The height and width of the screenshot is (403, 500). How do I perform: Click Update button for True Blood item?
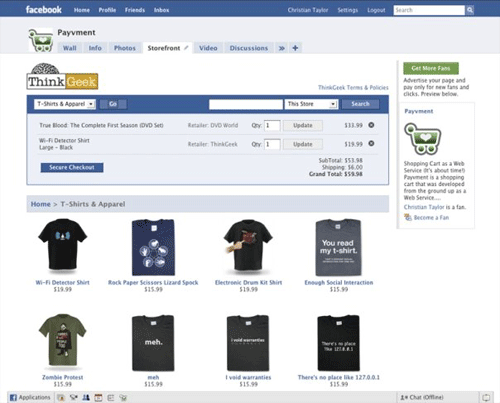tap(303, 125)
